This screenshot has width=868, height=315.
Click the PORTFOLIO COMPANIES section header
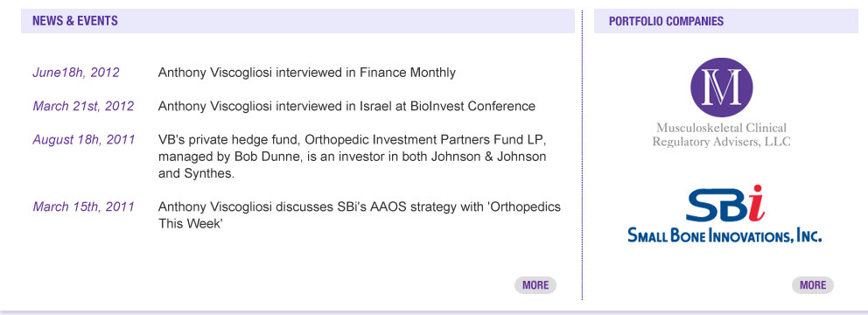[666, 21]
